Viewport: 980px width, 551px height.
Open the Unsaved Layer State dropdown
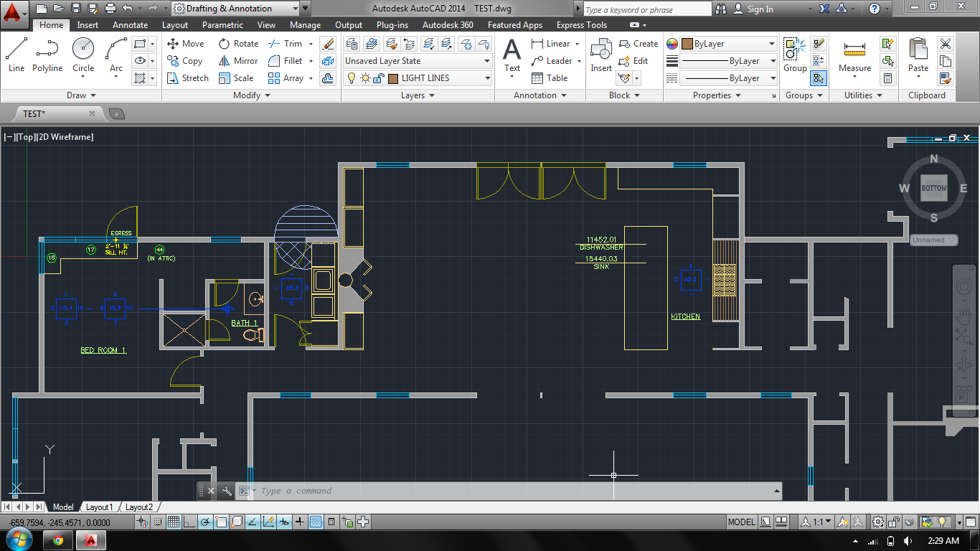point(418,61)
